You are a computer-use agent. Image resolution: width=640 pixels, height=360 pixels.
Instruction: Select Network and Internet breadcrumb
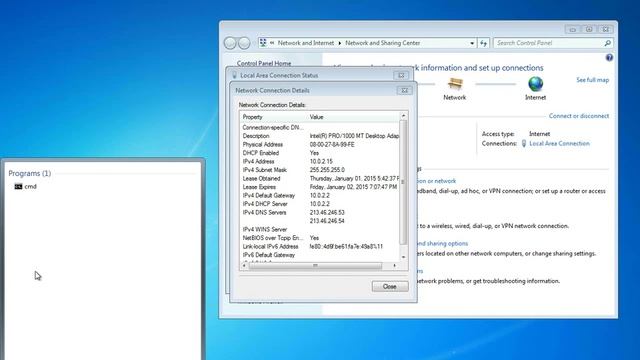click(x=306, y=43)
